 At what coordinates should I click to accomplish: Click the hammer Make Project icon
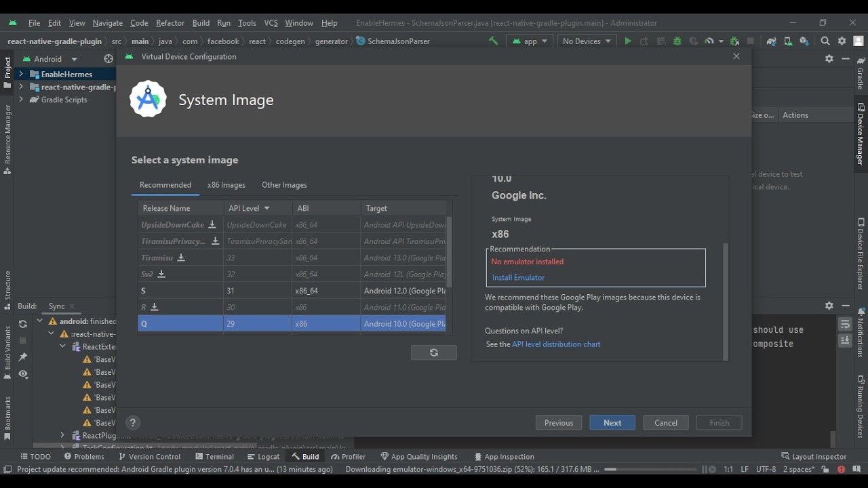tap(493, 41)
